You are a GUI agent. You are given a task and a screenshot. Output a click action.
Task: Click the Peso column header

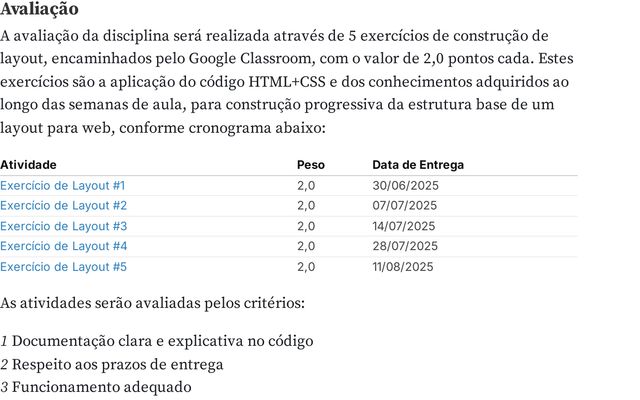click(311, 165)
